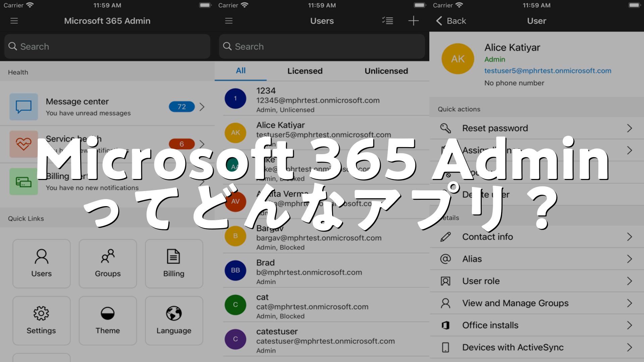Image resolution: width=644 pixels, height=362 pixels.
Task: Open the Users quick link tile
Action: pyautogui.click(x=42, y=263)
